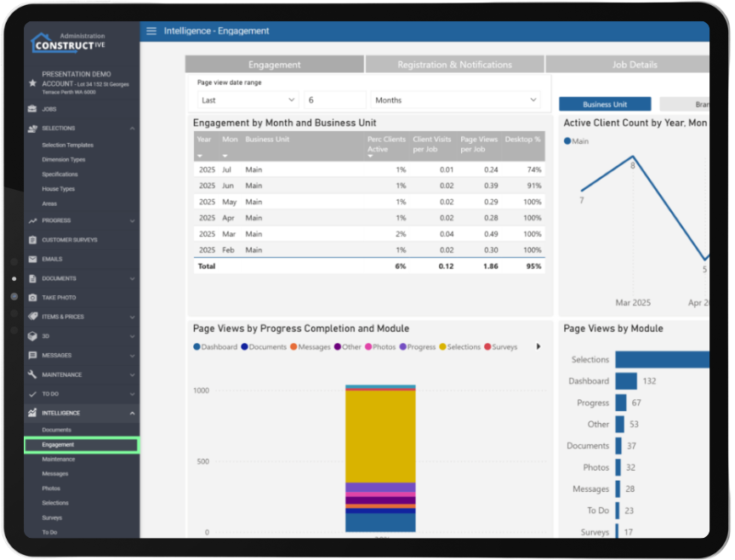
Task: Click the Customer Surveys clipboard icon
Action: [32, 240]
